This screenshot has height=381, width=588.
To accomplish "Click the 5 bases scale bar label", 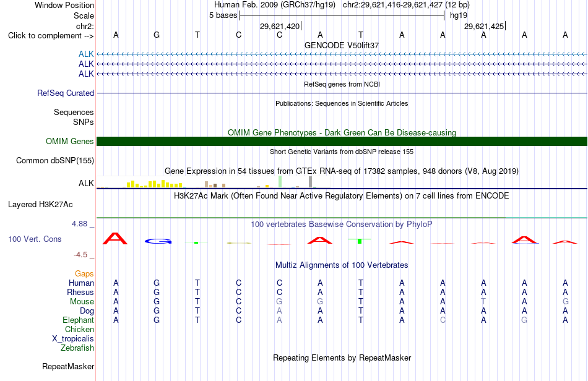I will click(x=223, y=15).
